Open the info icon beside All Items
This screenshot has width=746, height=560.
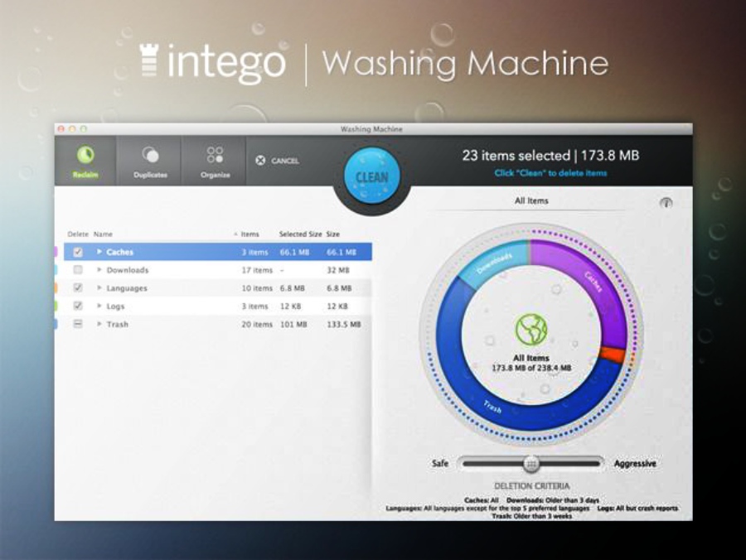tap(666, 202)
